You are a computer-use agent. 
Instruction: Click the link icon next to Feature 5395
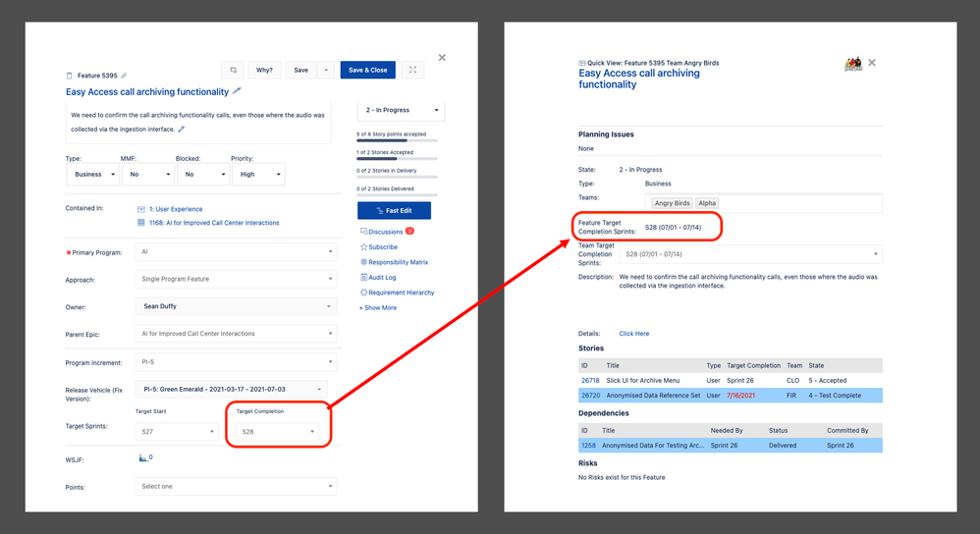pos(124,76)
